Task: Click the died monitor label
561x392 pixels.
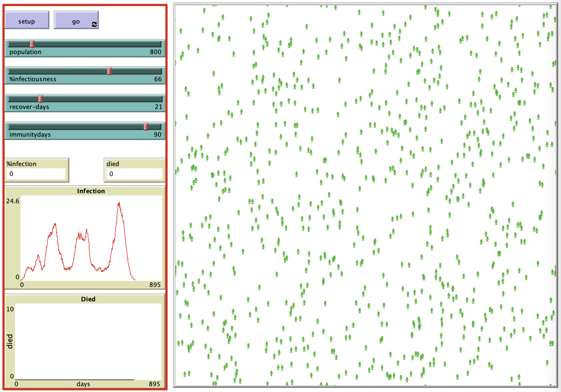Action: 113,164
